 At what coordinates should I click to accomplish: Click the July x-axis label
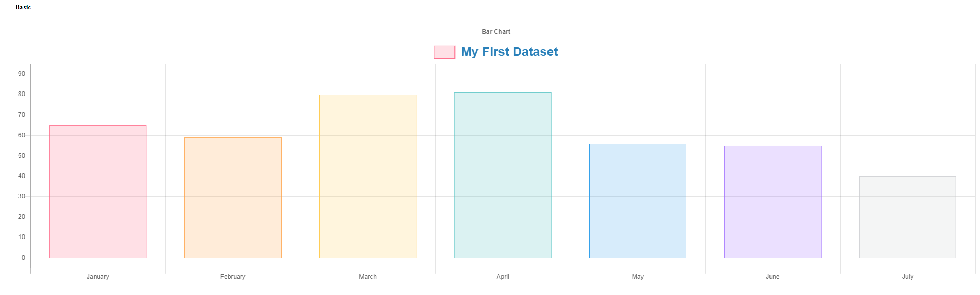coord(907,277)
